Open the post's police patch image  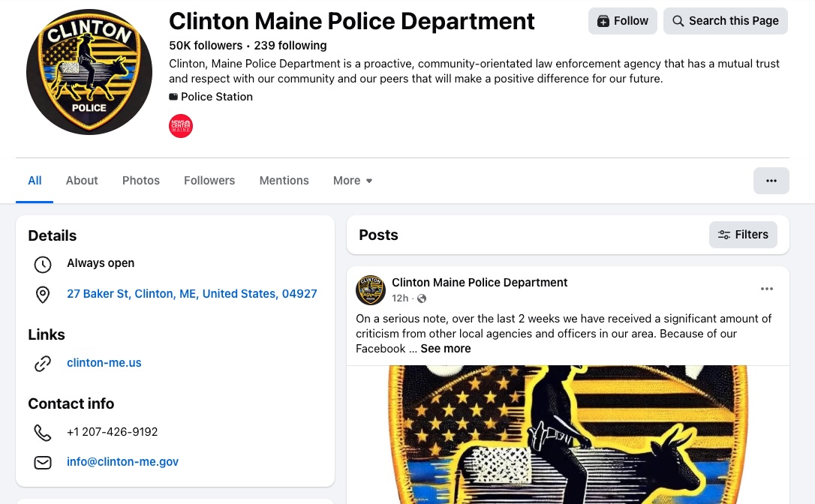coord(567,434)
